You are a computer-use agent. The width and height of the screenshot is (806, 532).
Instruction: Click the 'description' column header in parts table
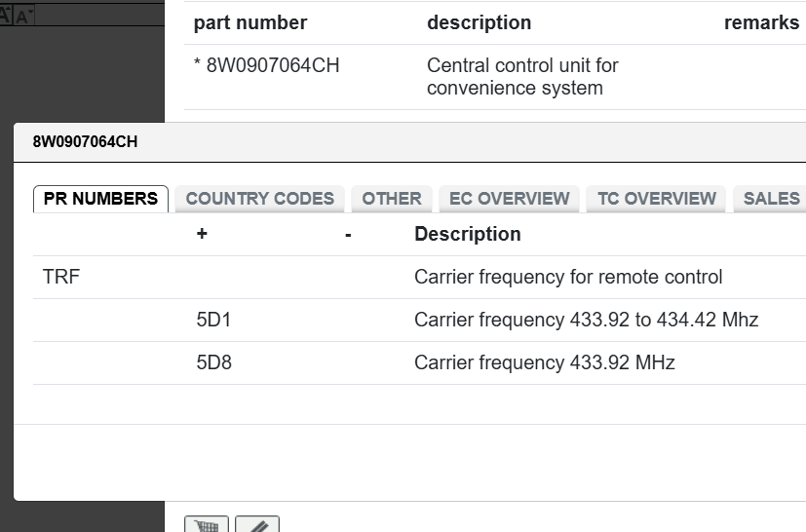479,23
